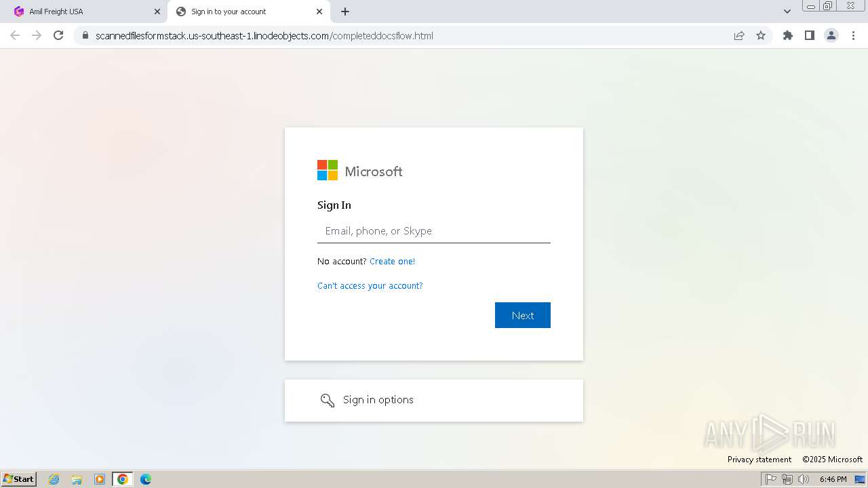Open the Chrome profile avatar
Viewport: 868px width, 488px height.
(x=831, y=35)
